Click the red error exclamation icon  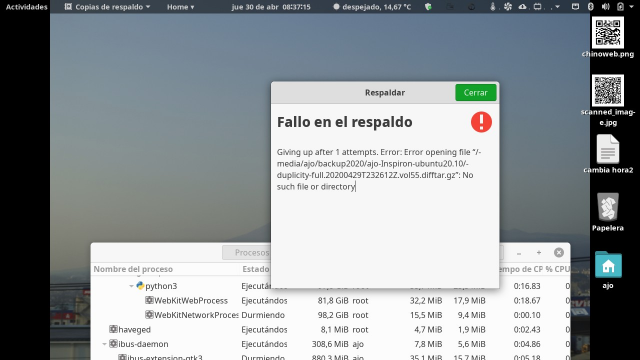click(x=481, y=122)
